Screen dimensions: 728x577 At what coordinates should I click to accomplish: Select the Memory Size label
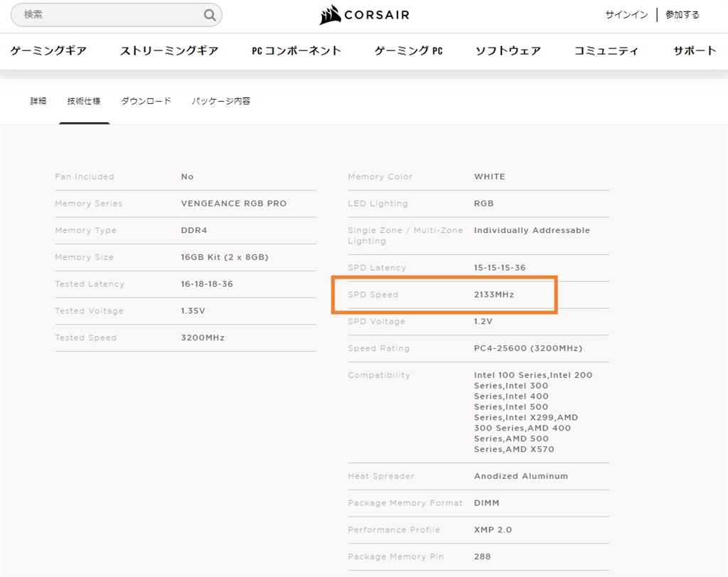click(84, 257)
